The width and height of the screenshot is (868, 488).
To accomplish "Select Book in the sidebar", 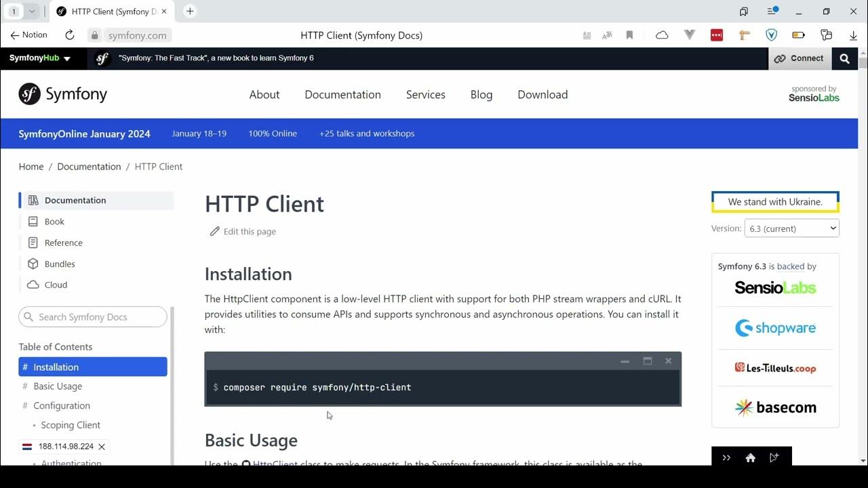I will pyautogui.click(x=54, y=222).
